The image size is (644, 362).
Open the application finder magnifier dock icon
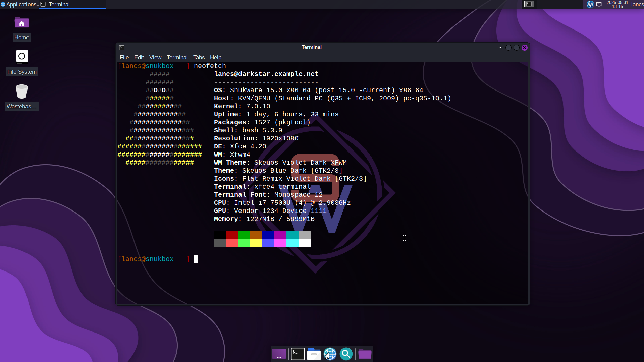[x=346, y=354]
